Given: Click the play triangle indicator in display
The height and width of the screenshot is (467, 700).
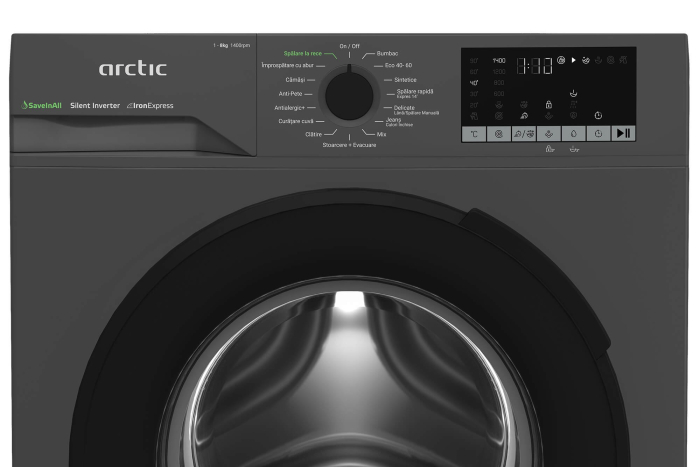Looking at the screenshot, I should tap(574, 60).
